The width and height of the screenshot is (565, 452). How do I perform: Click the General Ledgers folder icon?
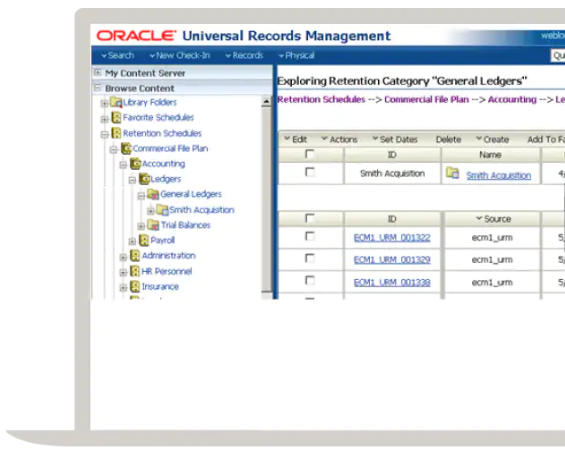[153, 194]
